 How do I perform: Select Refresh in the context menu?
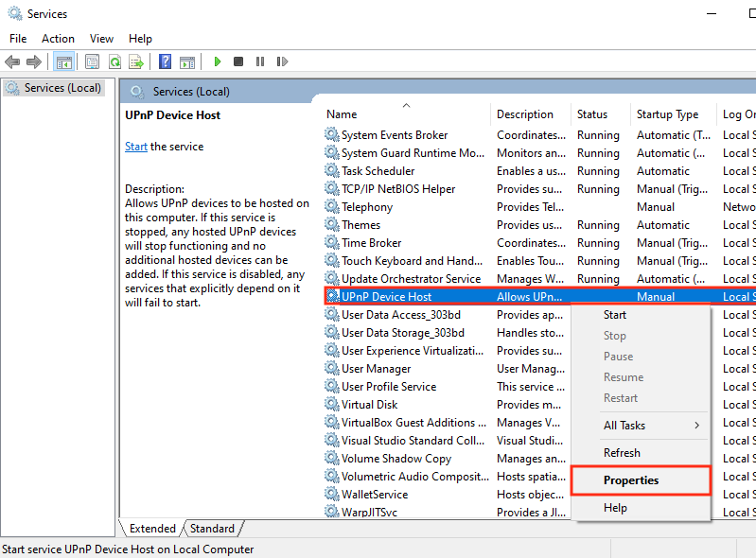622,453
